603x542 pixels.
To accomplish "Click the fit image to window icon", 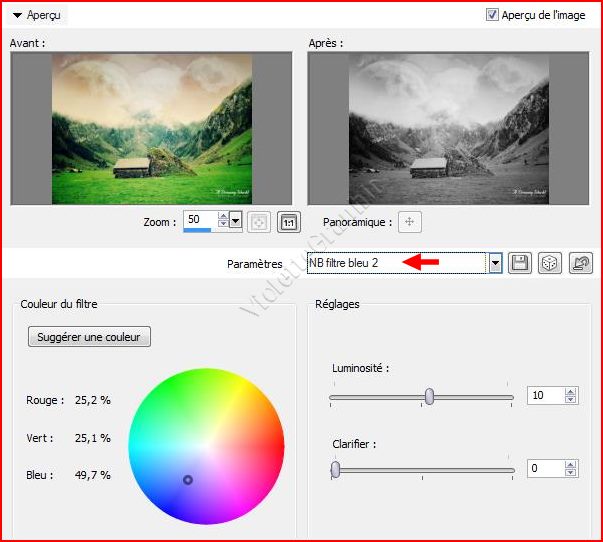I will (x=258, y=221).
